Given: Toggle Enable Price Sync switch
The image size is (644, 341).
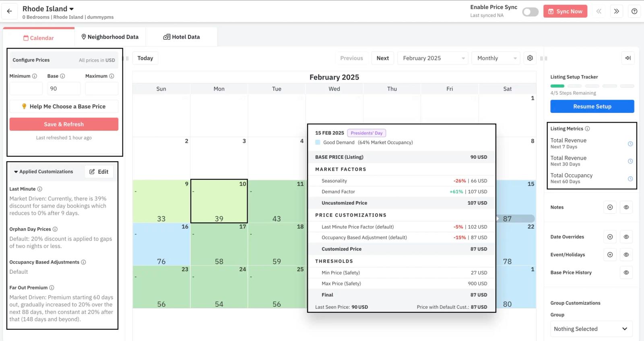Looking at the screenshot, I should [x=530, y=12].
